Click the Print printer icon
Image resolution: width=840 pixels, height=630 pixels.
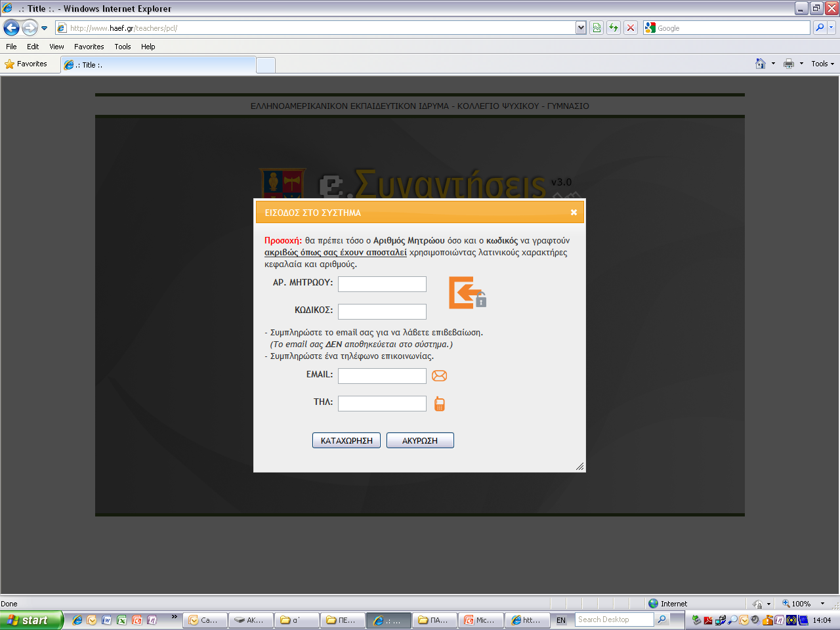[x=789, y=64]
